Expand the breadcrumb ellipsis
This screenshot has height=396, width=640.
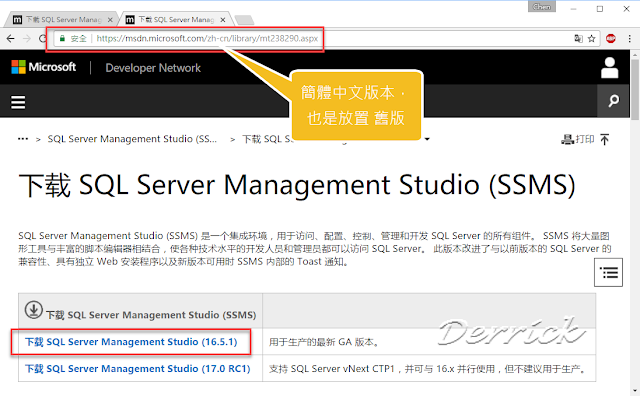point(23,139)
